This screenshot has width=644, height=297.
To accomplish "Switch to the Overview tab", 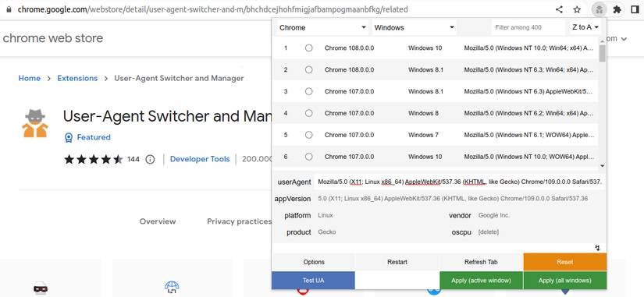I will [x=158, y=221].
